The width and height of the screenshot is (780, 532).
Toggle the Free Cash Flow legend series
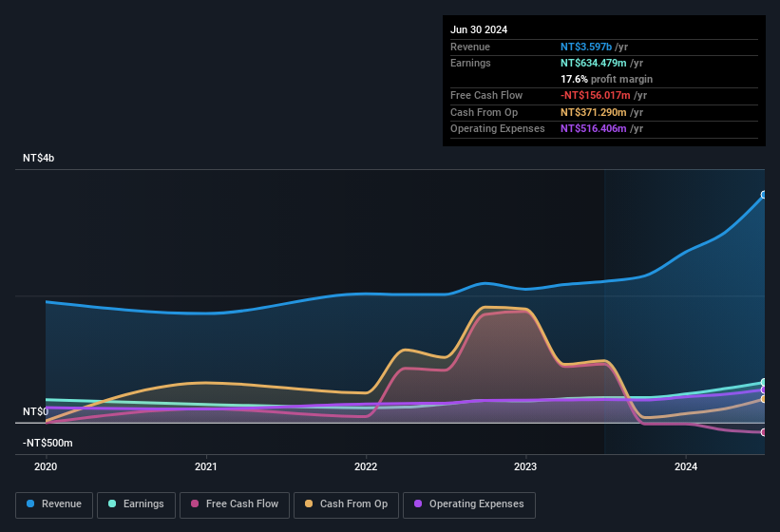pos(235,504)
